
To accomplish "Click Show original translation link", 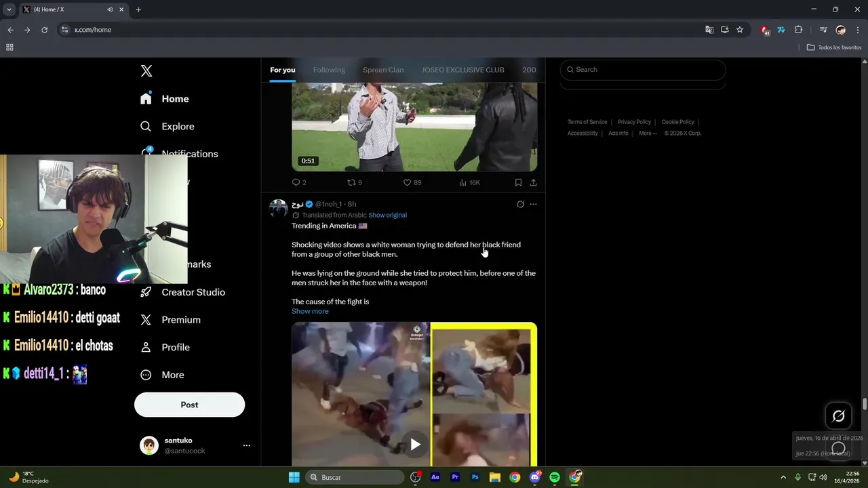I will 388,215.
